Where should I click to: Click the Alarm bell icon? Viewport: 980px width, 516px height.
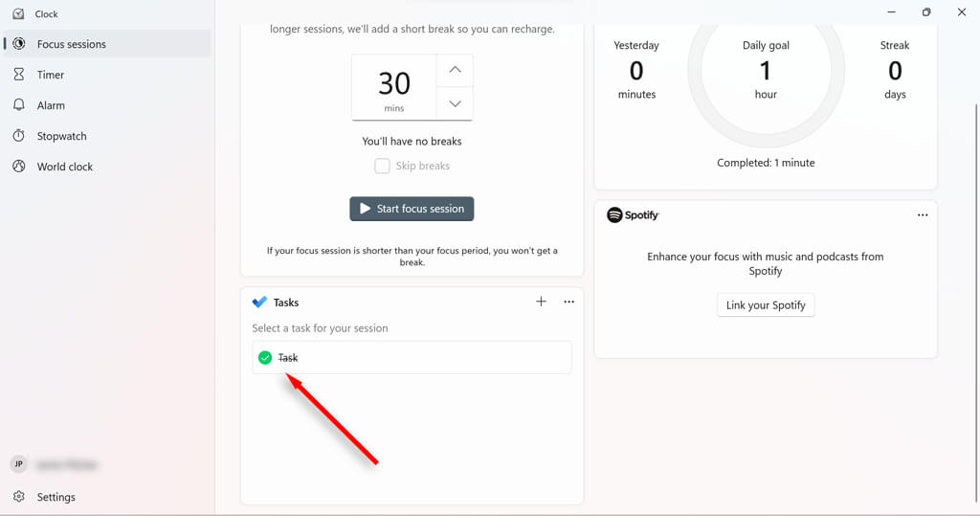click(x=19, y=105)
